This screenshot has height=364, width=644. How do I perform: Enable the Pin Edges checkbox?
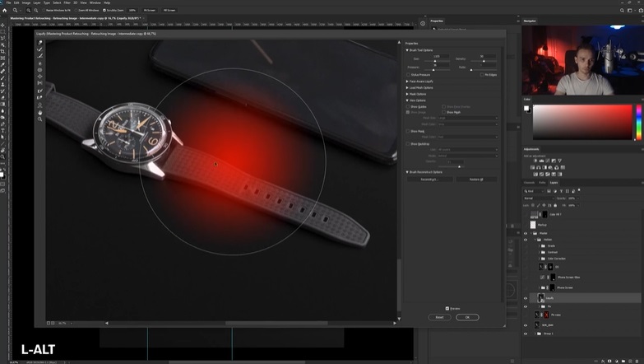pyautogui.click(x=482, y=75)
